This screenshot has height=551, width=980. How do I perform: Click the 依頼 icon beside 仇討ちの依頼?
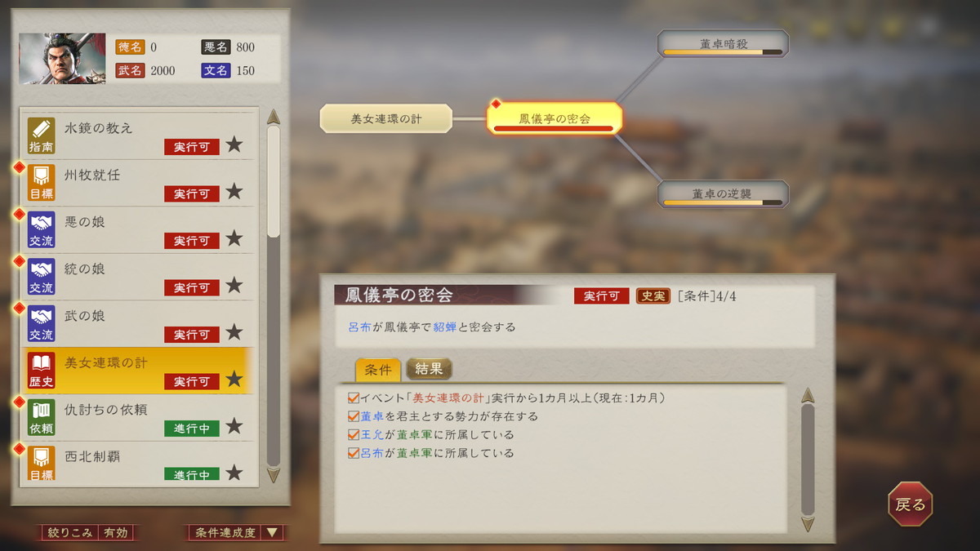41,417
